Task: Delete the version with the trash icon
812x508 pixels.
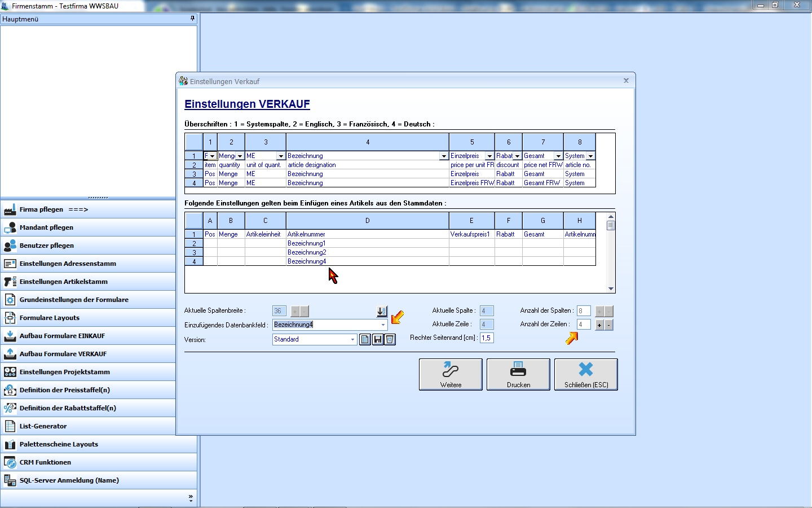Action: click(x=390, y=339)
